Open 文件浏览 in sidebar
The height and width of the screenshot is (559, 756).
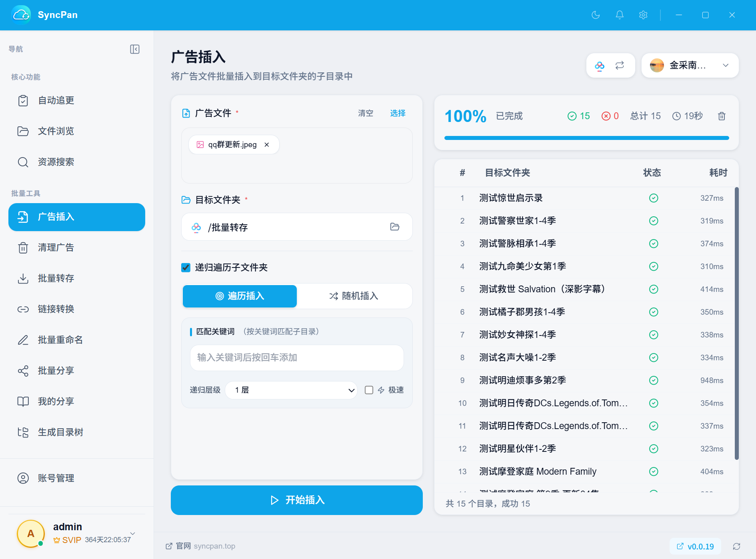pyautogui.click(x=77, y=131)
